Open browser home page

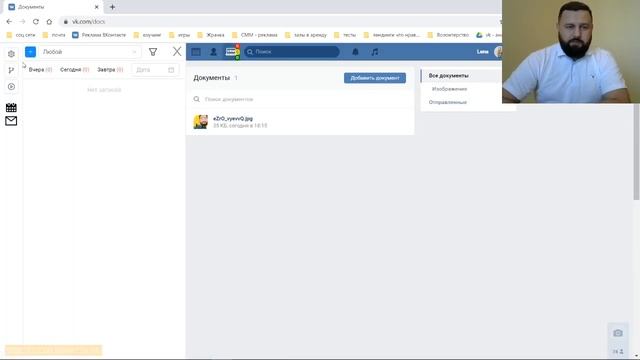tap(49, 22)
